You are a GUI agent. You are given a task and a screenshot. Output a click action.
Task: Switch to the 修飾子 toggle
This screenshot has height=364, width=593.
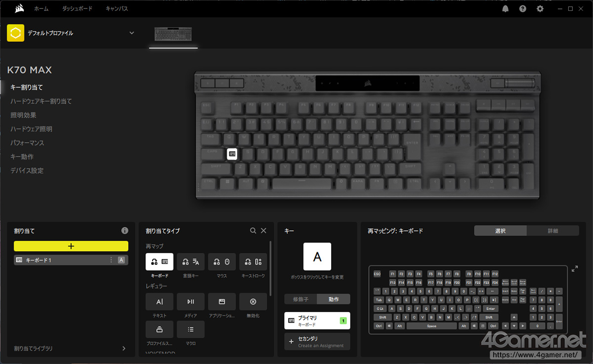(x=300, y=299)
